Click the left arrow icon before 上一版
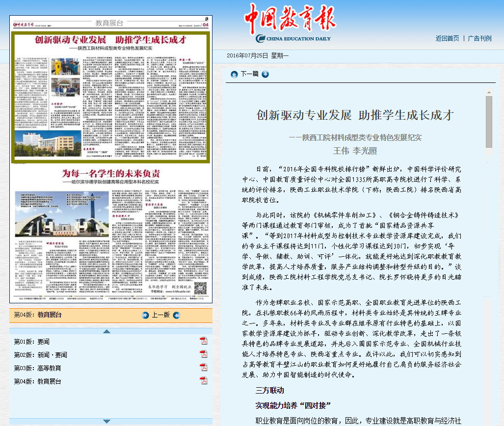 (145, 316)
